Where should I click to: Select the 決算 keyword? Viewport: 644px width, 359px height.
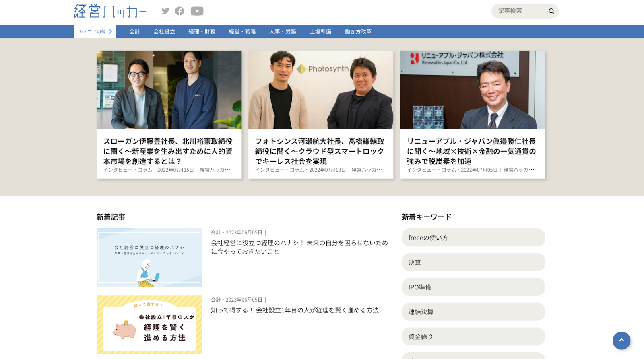click(x=473, y=262)
